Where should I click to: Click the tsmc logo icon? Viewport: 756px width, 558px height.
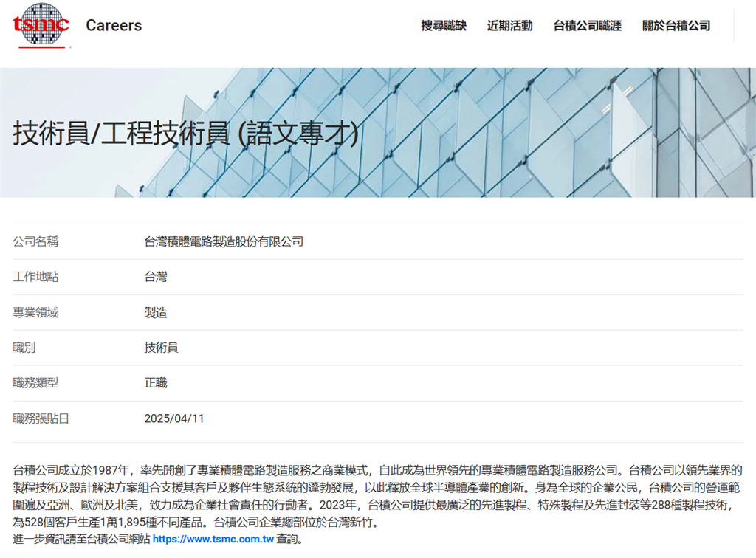(x=41, y=26)
